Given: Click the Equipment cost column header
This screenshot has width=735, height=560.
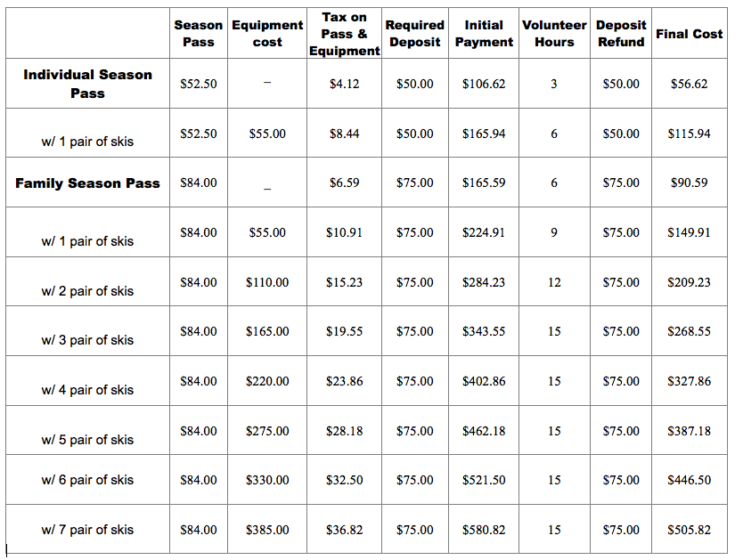Looking at the screenshot, I should [267, 34].
